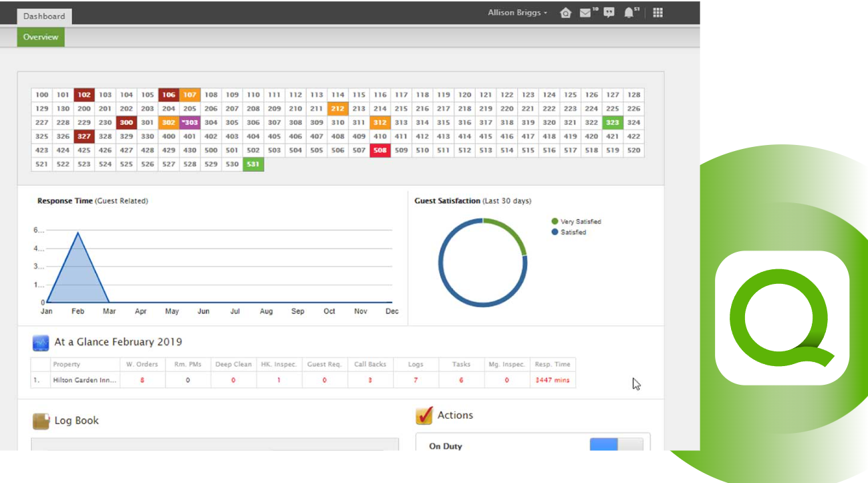
Task: Open the chat feedback bubble icon
Action: (609, 13)
